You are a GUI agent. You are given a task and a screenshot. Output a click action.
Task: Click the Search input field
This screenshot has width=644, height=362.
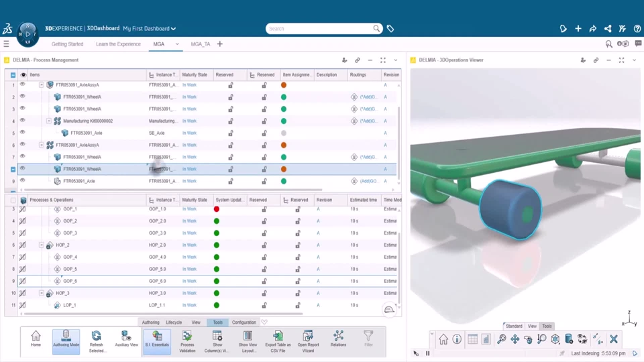click(321, 28)
